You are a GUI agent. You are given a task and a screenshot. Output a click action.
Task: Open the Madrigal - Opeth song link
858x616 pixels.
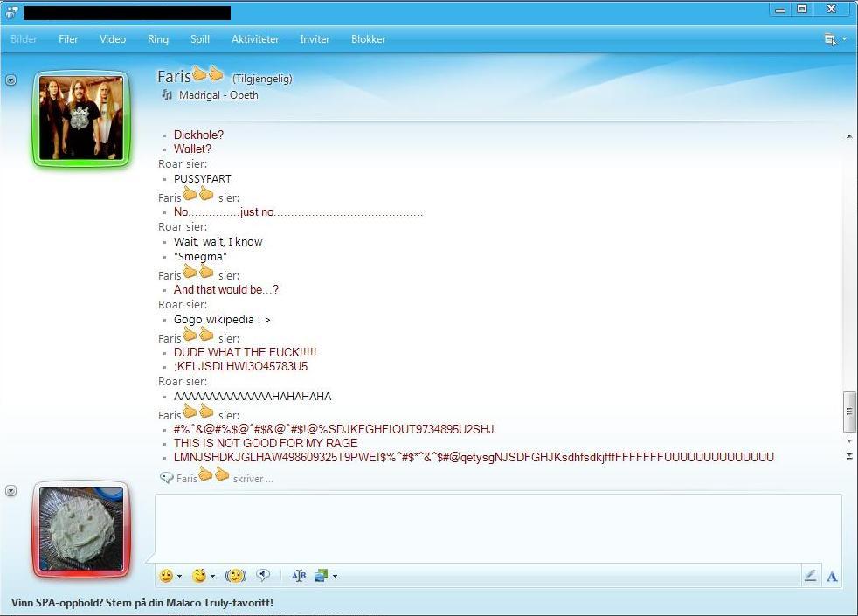pyautogui.click(x=218, y=95)
